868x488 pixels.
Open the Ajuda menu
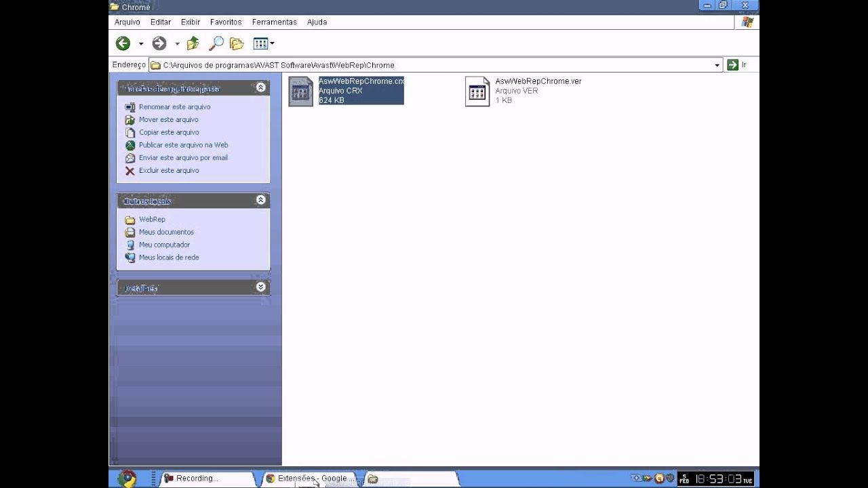pyautogui.click(x=317, y=22)
